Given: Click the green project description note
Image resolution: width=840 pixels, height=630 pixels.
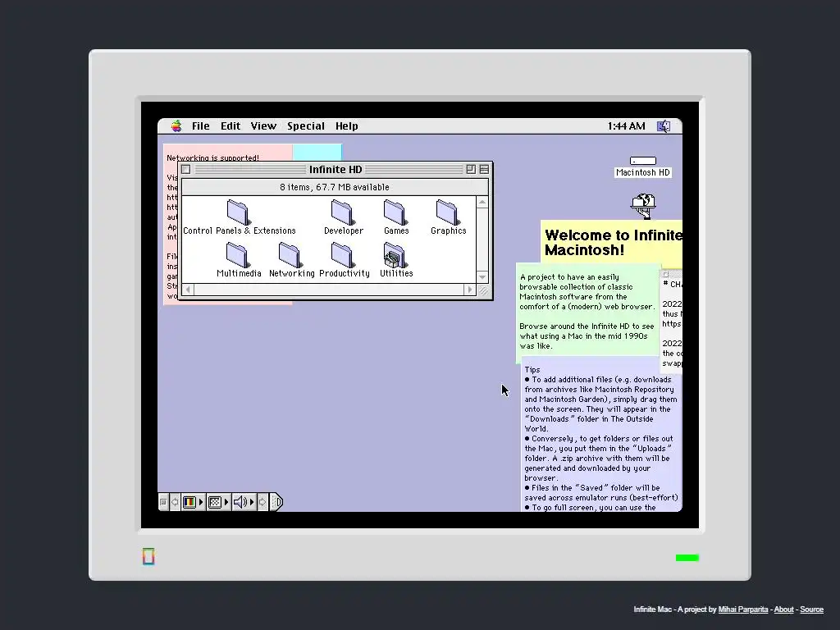Looking at the screenshot, I should tap(587, 313).
